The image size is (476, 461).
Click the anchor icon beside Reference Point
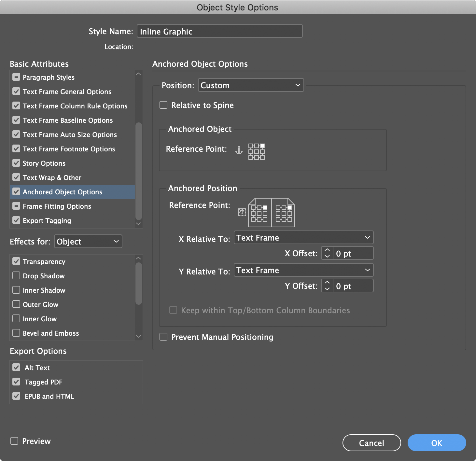point(239,150)
